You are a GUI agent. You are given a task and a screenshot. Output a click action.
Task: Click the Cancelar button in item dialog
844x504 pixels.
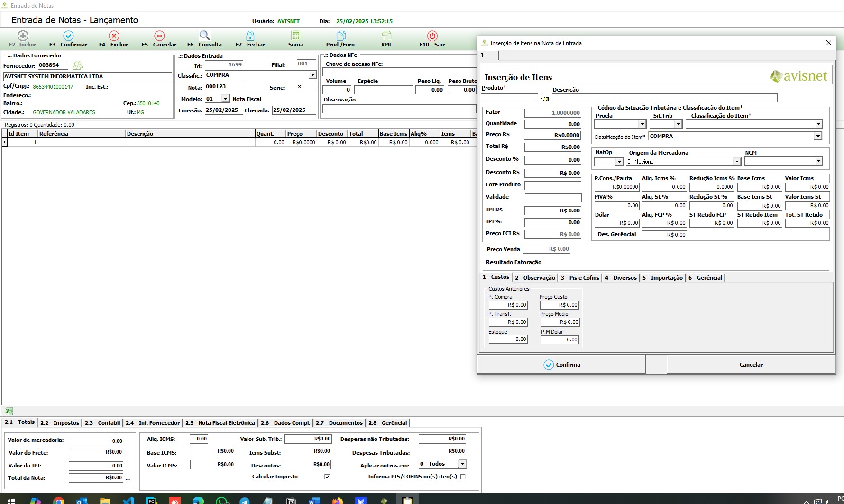751,365
